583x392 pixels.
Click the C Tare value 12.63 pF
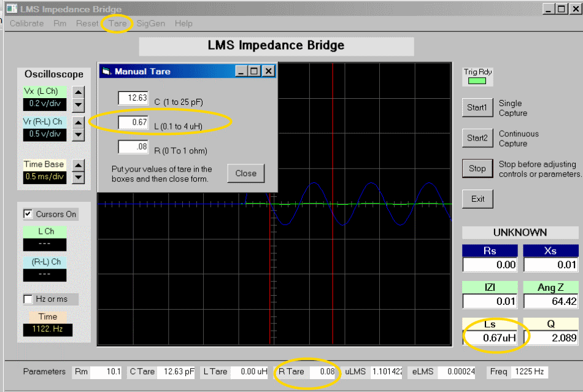point(176,372)
